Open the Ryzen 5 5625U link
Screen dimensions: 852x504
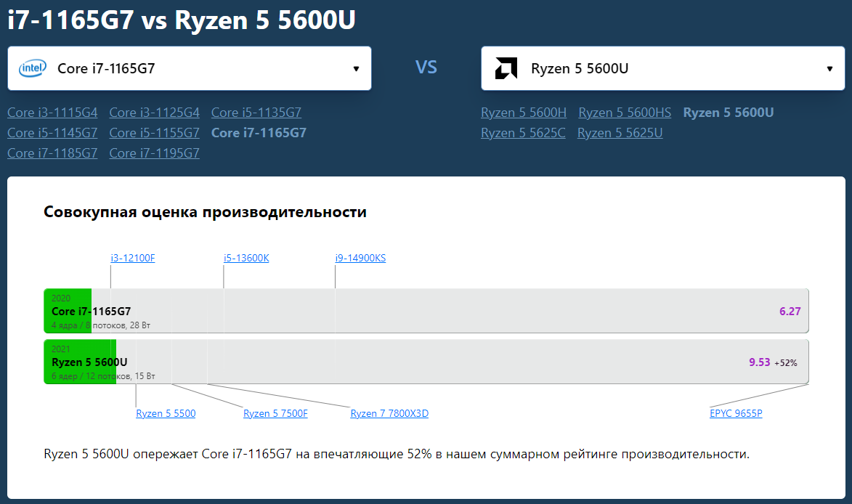(620, 132)
